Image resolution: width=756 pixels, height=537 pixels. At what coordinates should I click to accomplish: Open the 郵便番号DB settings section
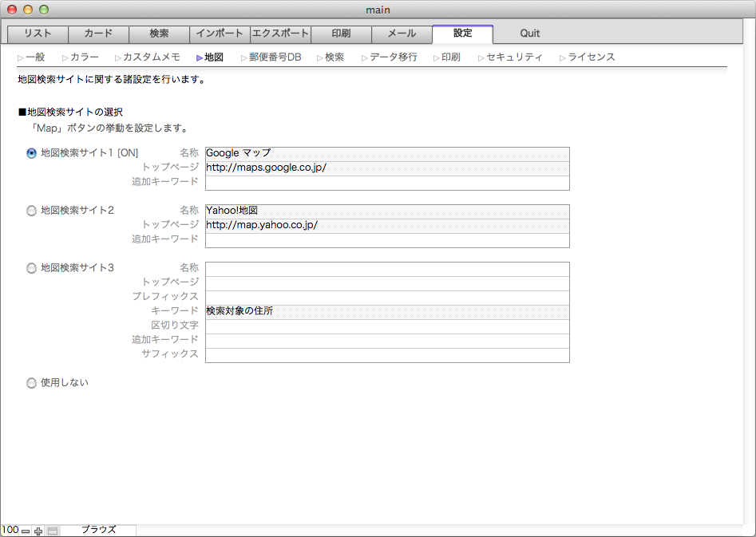[x=274, y=57]
